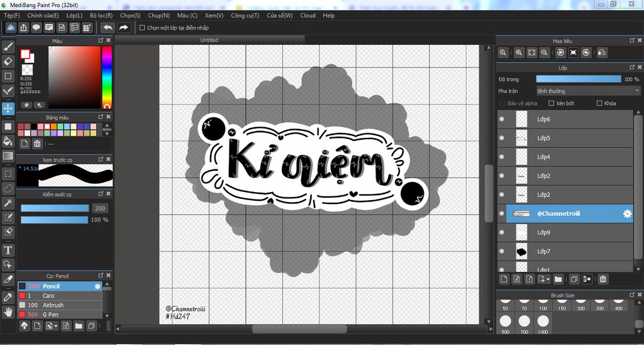Open the Cửa sổ(W) menu

tap(280, 16)
